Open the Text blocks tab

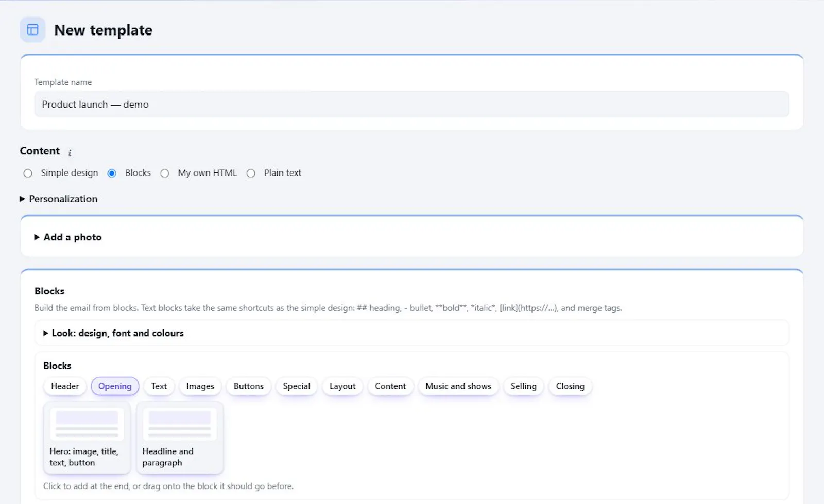click(x=159, y=386)
